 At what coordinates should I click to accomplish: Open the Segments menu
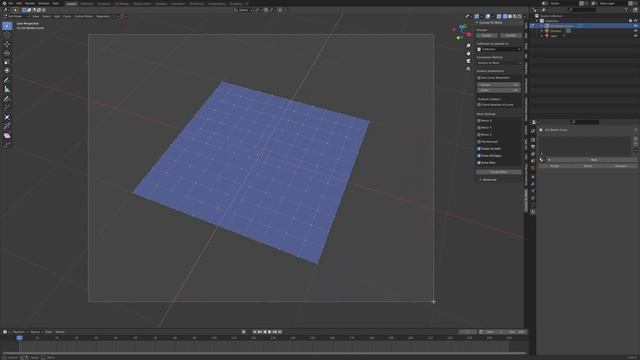coord(103,16)
